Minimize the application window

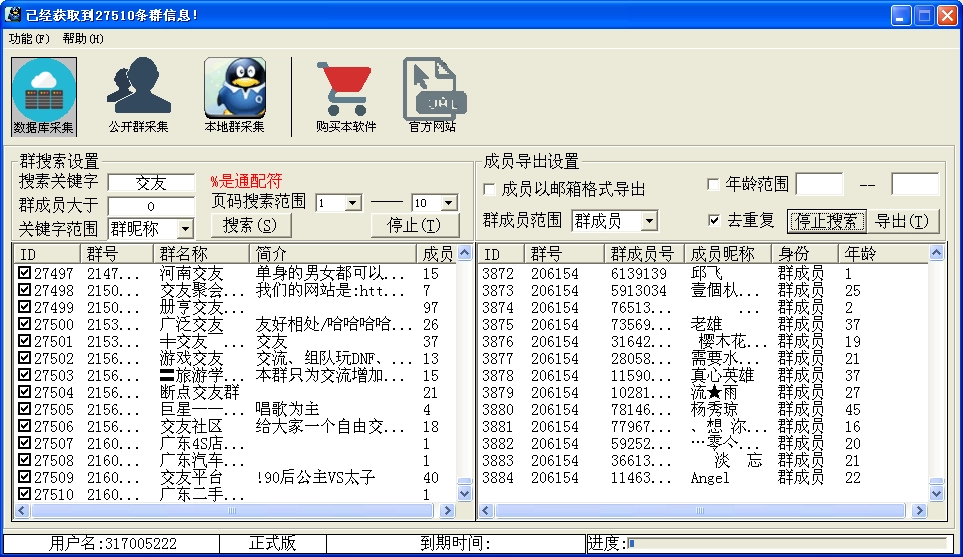901,15
